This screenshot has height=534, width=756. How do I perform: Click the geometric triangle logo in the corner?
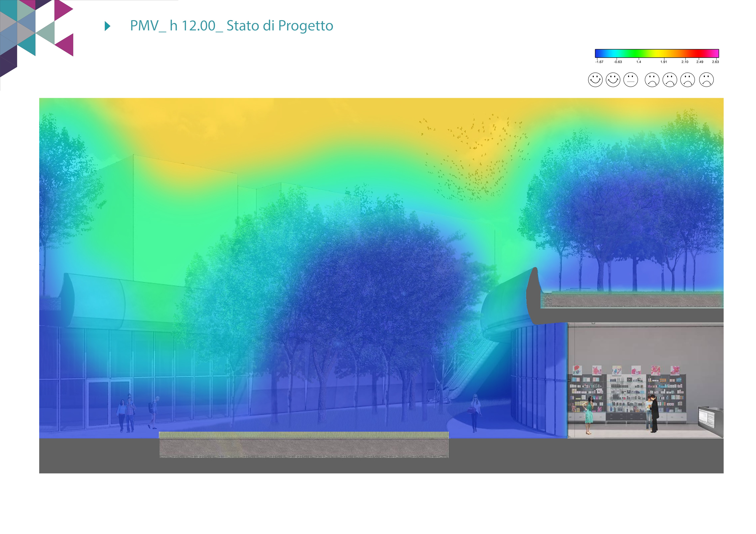point(37,39)
